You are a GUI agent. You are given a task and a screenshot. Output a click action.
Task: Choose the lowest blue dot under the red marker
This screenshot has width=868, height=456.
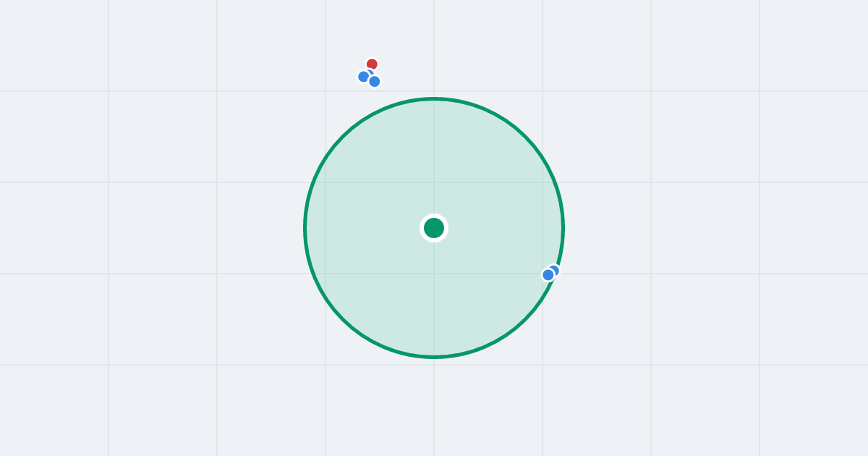click(x=375, y=82)
